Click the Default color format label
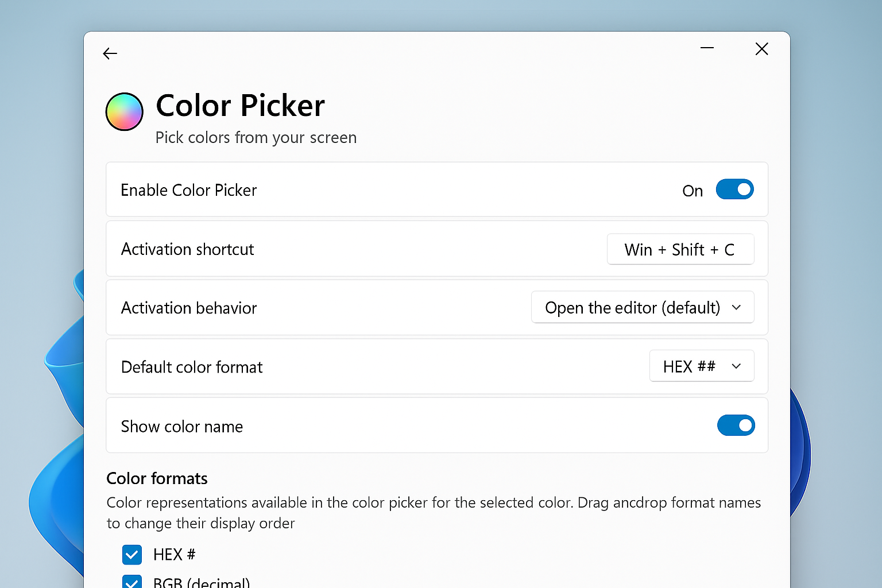This screenshot has width=882, height=588. [192, 367]
